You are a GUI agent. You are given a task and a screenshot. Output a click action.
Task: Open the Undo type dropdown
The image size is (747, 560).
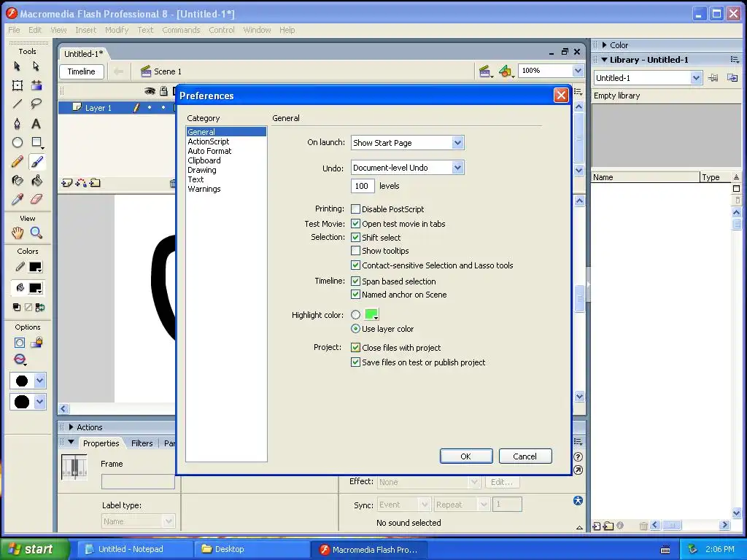click(x=457, y=167)
